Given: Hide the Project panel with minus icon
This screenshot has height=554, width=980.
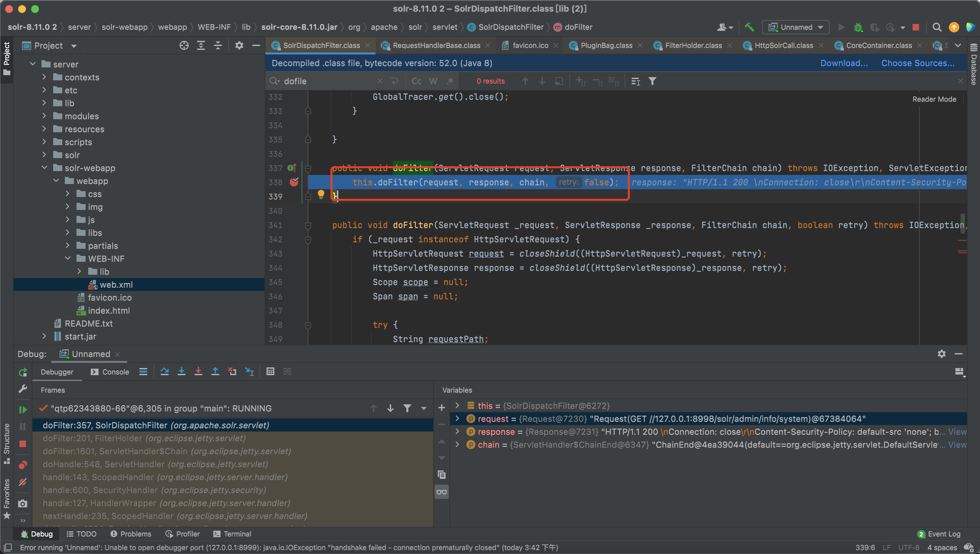Looking at the screenshot, I should 256,46.
